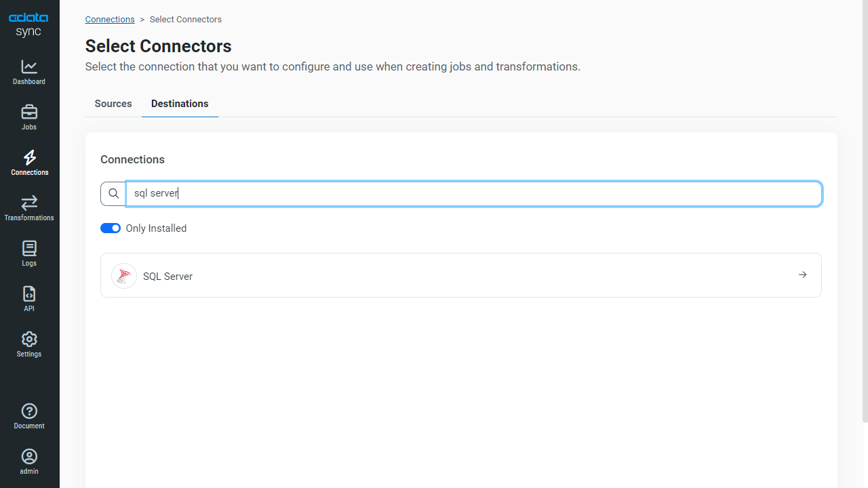This screenshot has width=868, height=488.
Task: Click the Only Installed label
Action: click(x=156, y=228)
